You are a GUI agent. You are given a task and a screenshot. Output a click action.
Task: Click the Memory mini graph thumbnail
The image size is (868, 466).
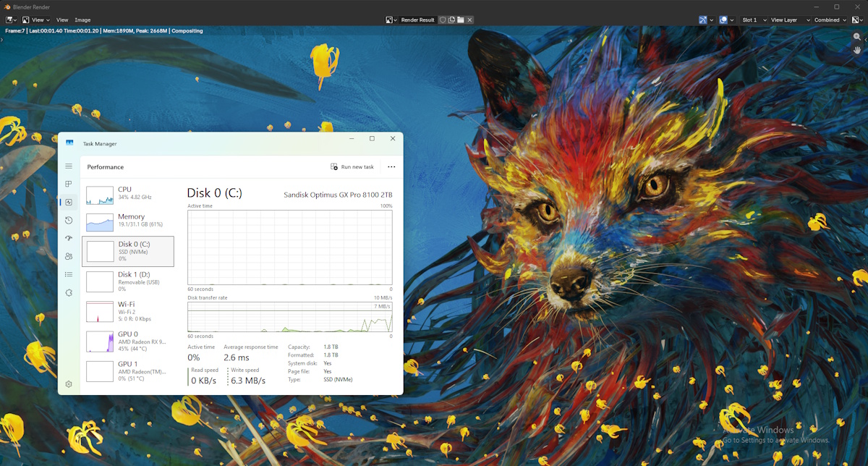tap(100, 222)
